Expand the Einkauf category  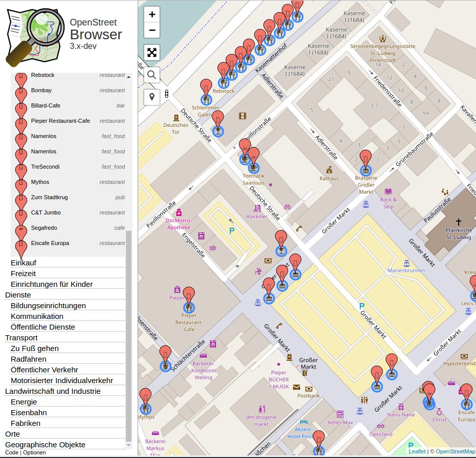pyautogui.click(x=23, y=263)
